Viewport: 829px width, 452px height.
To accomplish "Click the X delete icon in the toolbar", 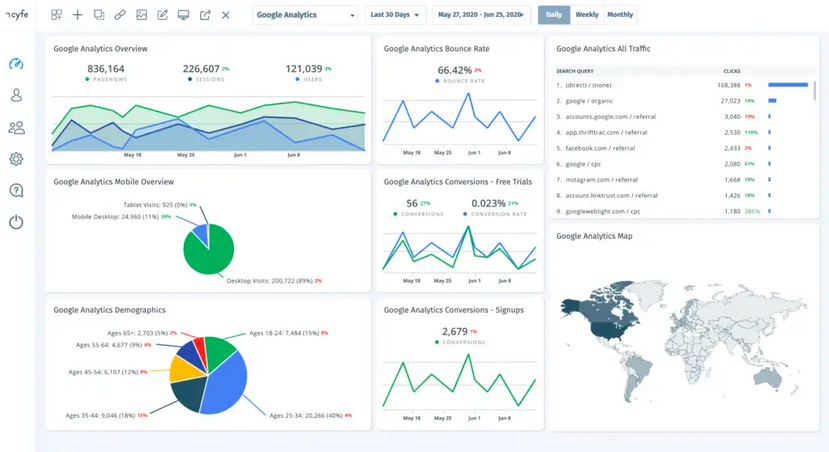I will coord(226,15).
